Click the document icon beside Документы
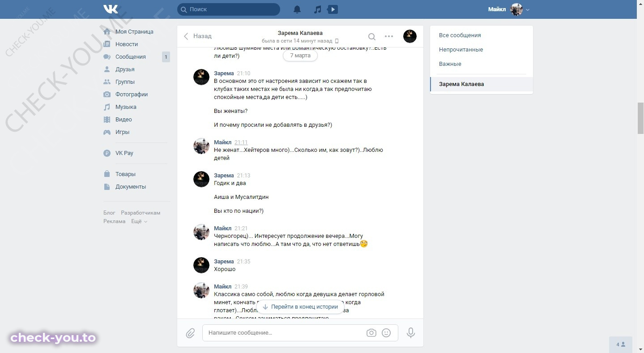Viewport: 644px width, 353px height. click(x=107, y=187)
